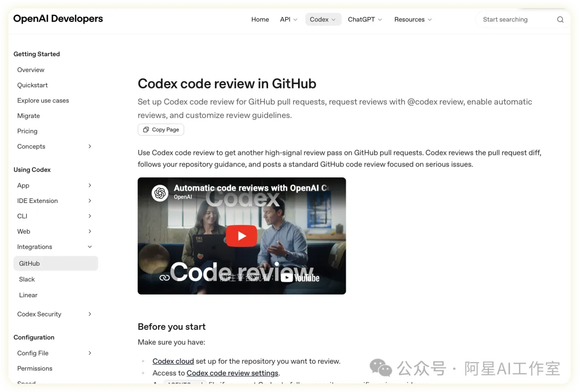Open the API dropdown menu
The width and height of the screenshot is (579, 392).
click(288, 19)
